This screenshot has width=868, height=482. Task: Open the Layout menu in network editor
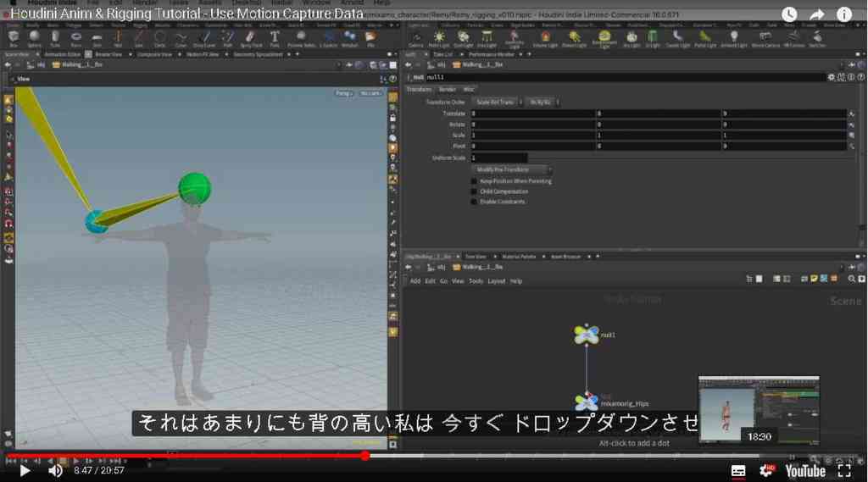coord(496,281)
